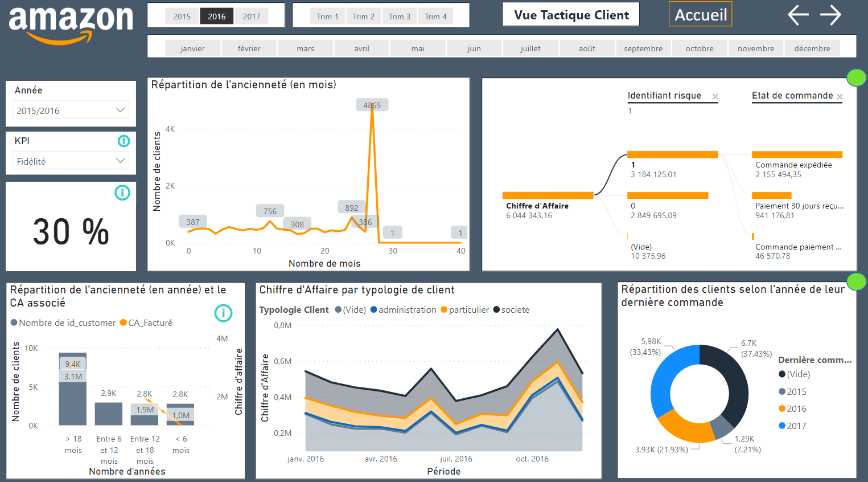Filter by Trim 1

pyautogui.click(x=327, y=16)
